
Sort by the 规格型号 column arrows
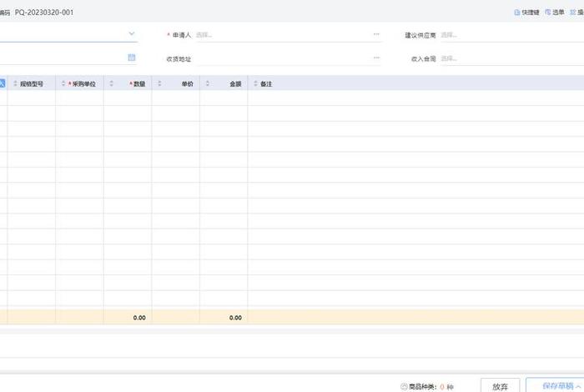pyautogui.click(x=15, y=84)
